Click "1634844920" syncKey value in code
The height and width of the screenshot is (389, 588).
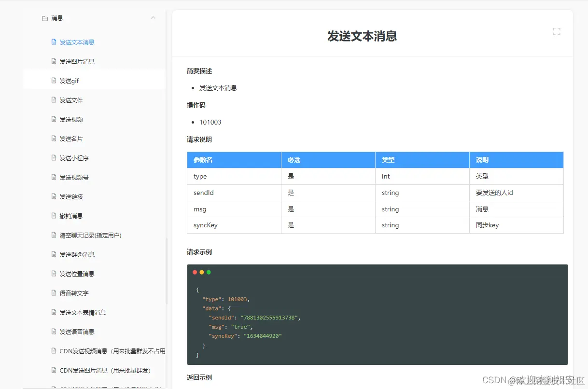click(x=263, y=335)
